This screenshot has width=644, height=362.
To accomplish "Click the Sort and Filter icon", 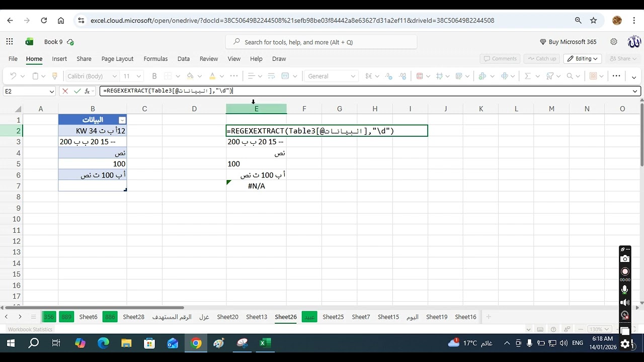I will [x=549, y=76].
